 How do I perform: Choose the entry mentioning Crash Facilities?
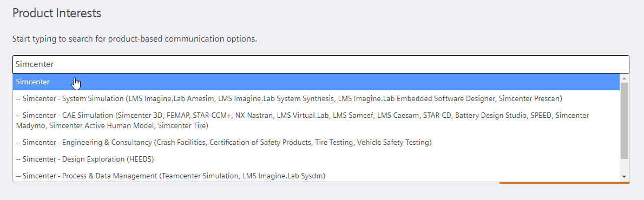[316, 143]
